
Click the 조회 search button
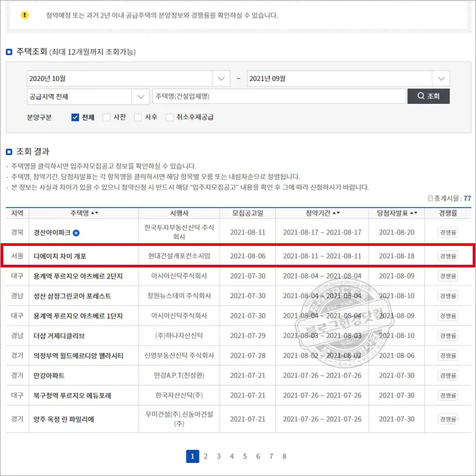pyautogui.click(x=428, y=96)
